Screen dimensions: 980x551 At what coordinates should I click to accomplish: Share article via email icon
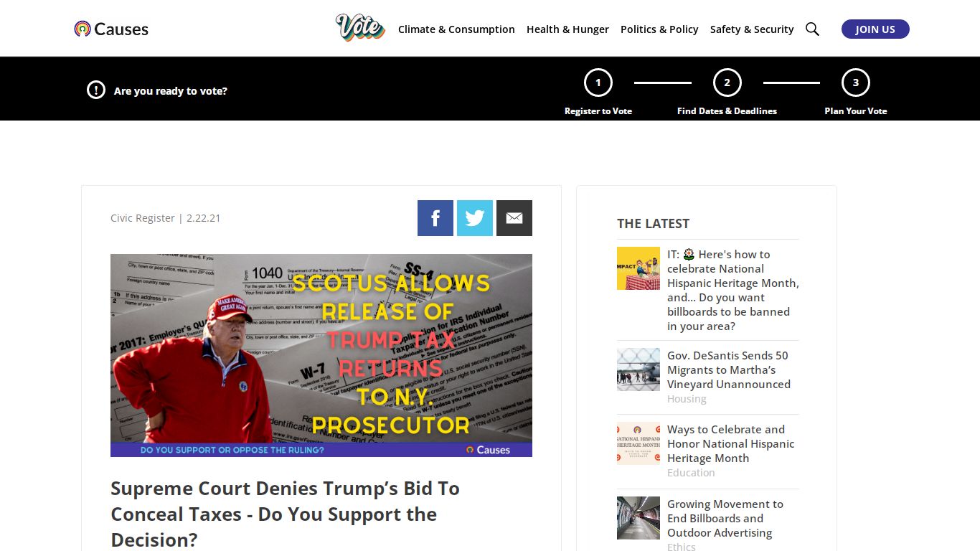[514, 218]
